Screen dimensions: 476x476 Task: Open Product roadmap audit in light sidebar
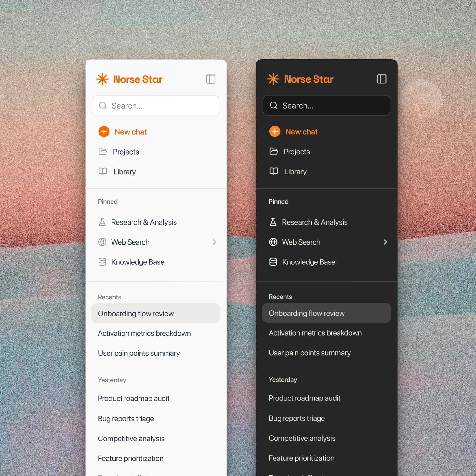click(134, 398)
